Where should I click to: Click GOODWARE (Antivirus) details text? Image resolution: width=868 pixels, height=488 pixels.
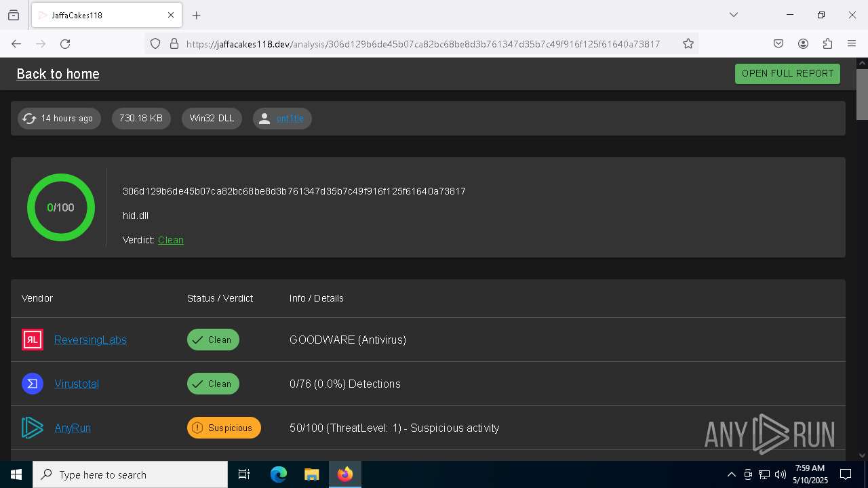pos(348,340)
